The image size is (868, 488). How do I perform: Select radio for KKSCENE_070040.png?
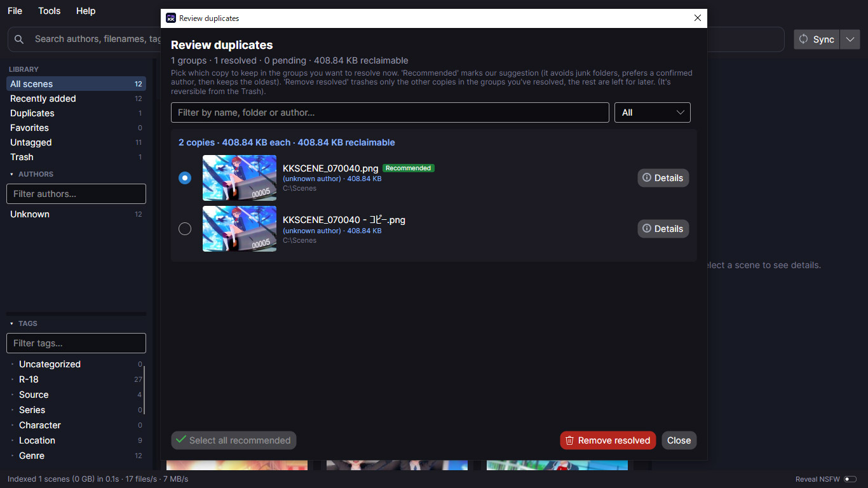coord(185,178)
